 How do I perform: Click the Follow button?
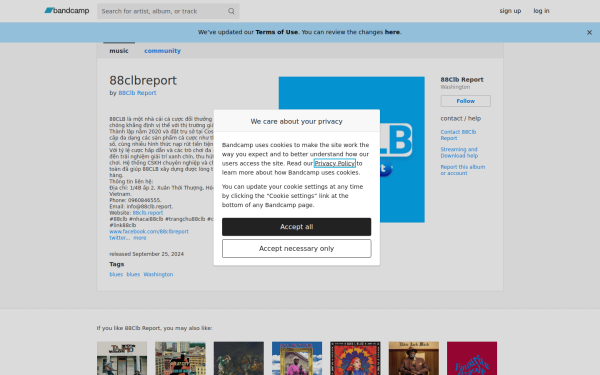pos(465,101)
